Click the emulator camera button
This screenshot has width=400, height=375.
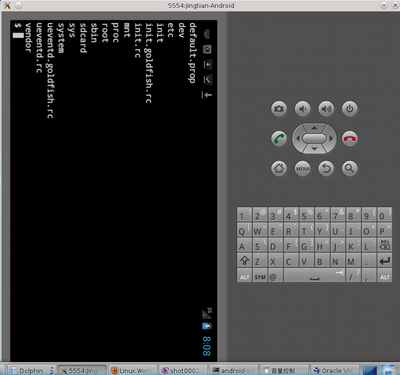279,109
